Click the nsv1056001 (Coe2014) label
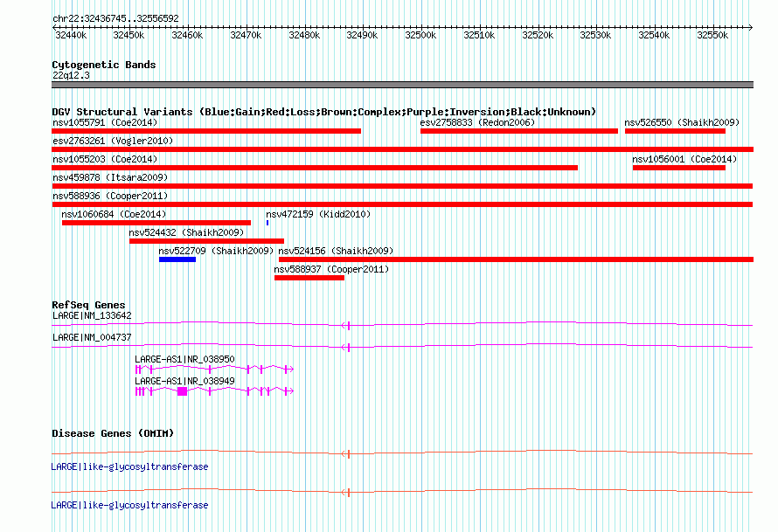 (684, 159)
